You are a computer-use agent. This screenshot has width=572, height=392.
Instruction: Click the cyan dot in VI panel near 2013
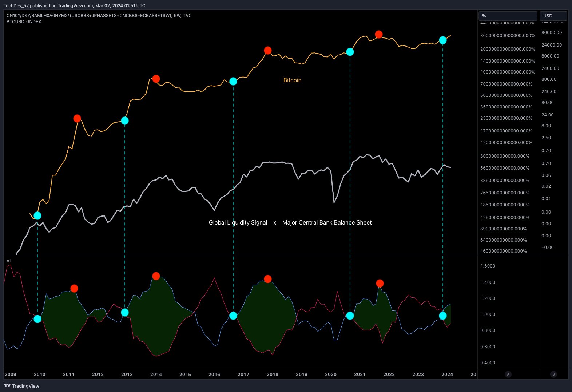click(x=124, y=312)
